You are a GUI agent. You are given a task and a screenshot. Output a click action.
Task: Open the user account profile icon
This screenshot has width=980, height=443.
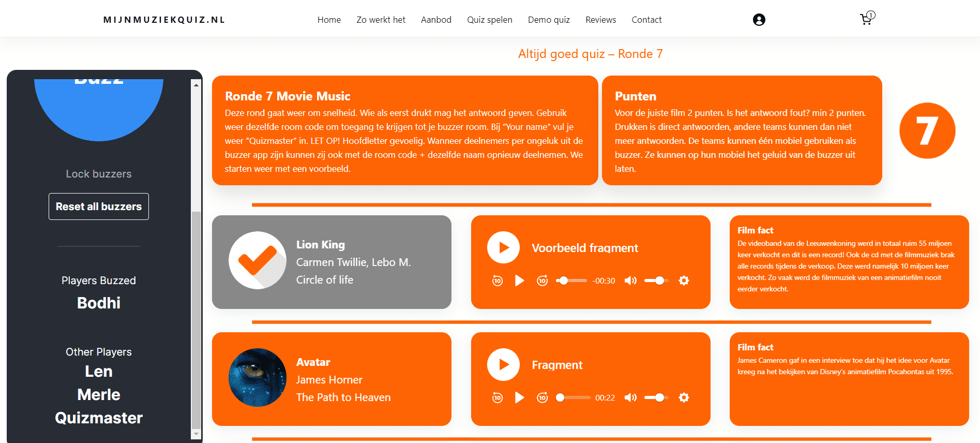[x=759, y=20]
